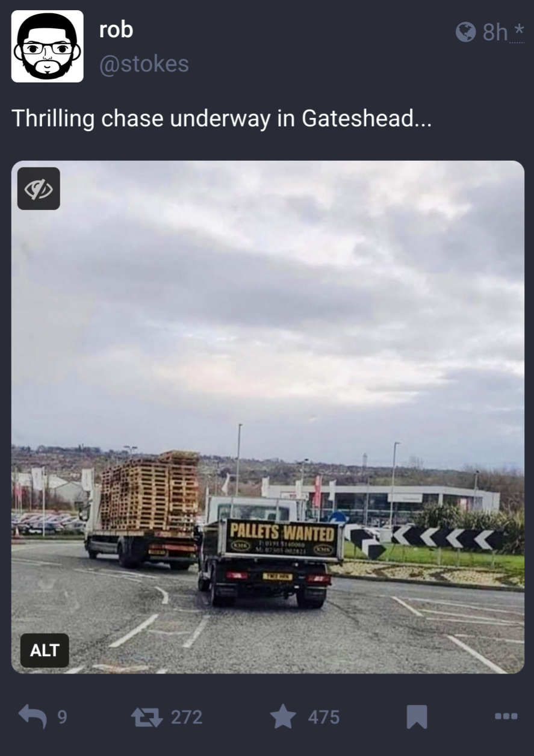The width and height of the screenshot is (534, 756).
Task: Click the post text about Gateshead chase
Action: coord(221,118)
